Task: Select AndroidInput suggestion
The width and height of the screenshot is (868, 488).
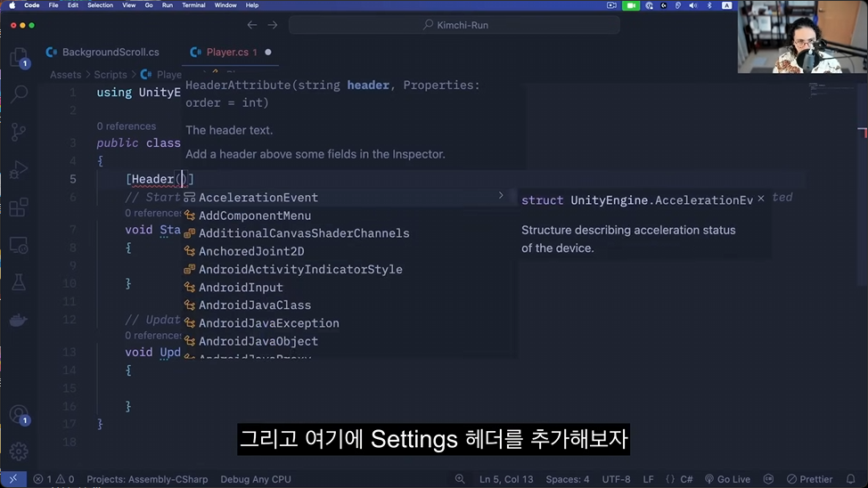Action: tap(347, 287)
